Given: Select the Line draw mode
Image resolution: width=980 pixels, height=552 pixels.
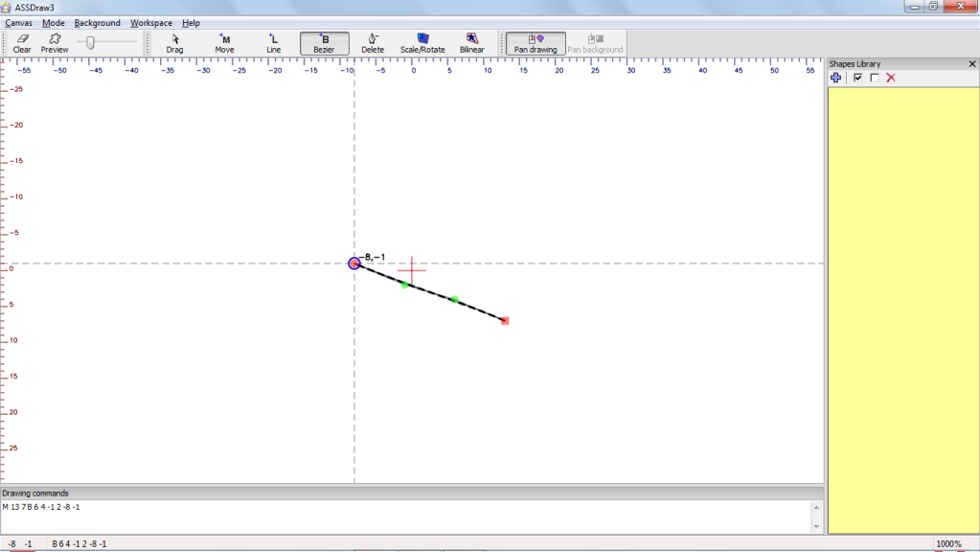Looking at the screenshot, I should [274, 44].
